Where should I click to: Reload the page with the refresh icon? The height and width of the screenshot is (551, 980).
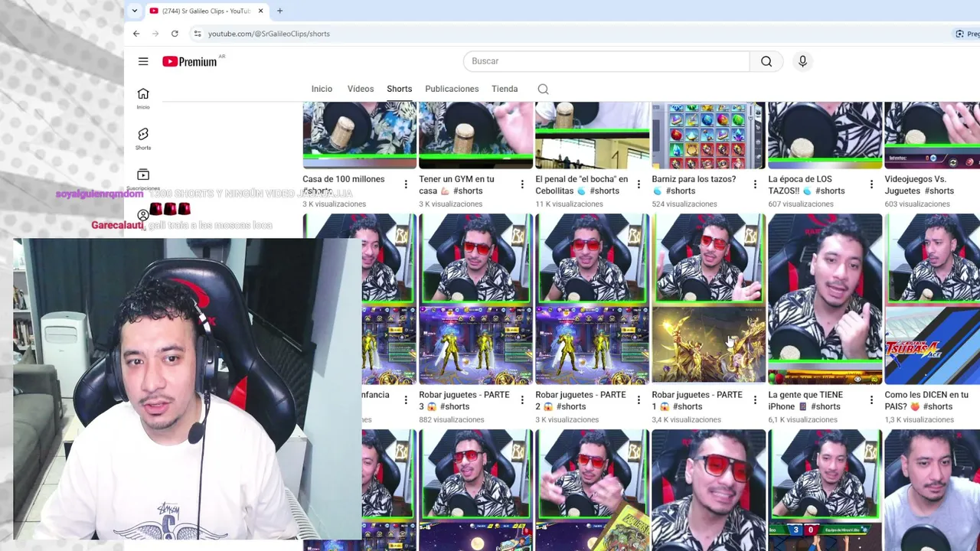175,34
